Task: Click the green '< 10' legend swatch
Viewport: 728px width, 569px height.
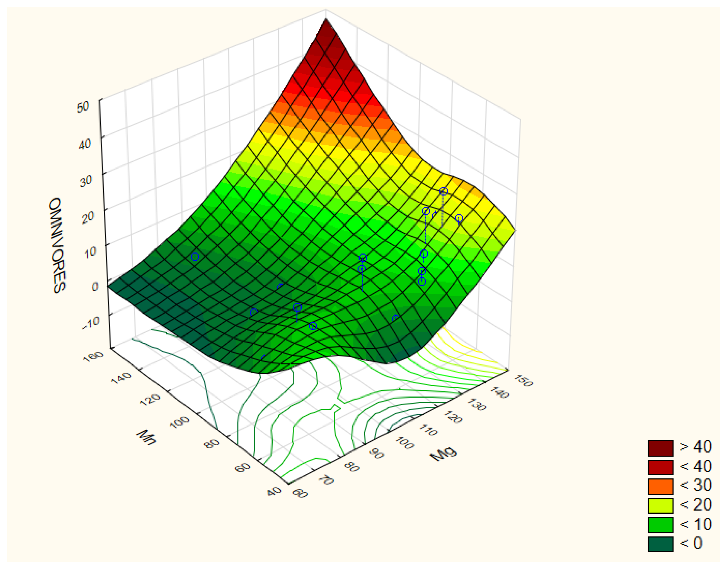Action: coord(660,525)
